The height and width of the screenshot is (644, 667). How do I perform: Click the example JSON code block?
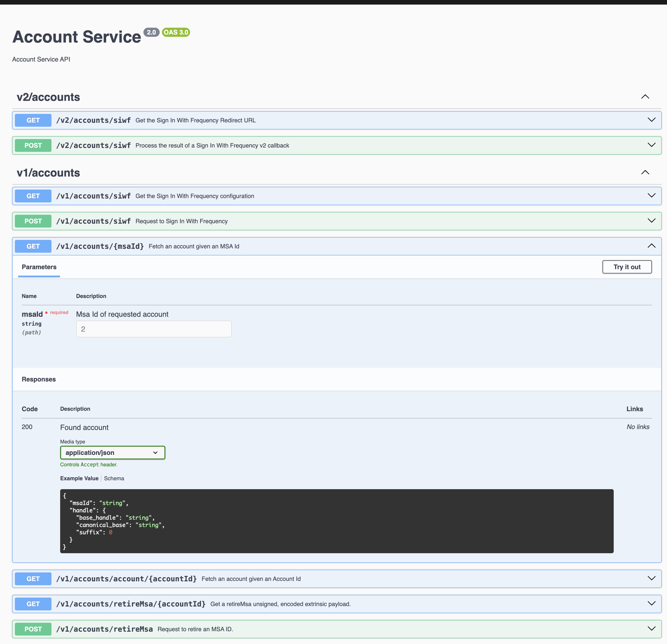(x=337, y=521)
